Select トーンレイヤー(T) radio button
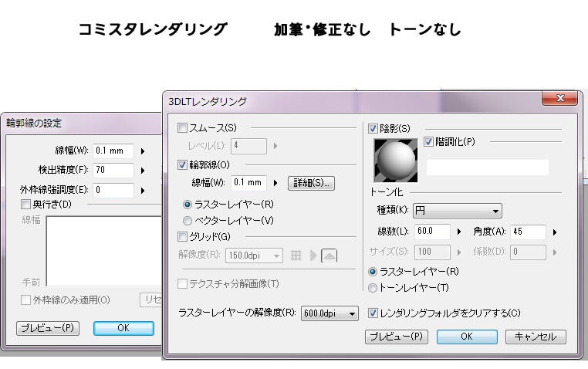Screen dimensions: 588x369 (373, 288)
